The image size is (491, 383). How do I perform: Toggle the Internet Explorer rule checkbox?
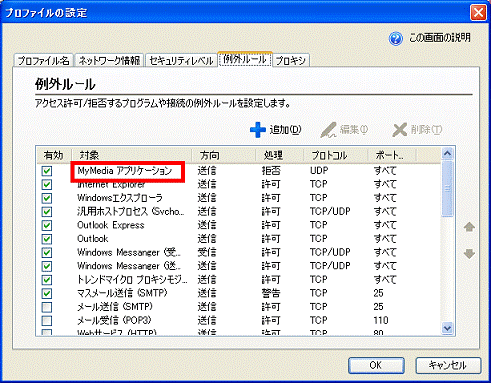coord(47,185)
